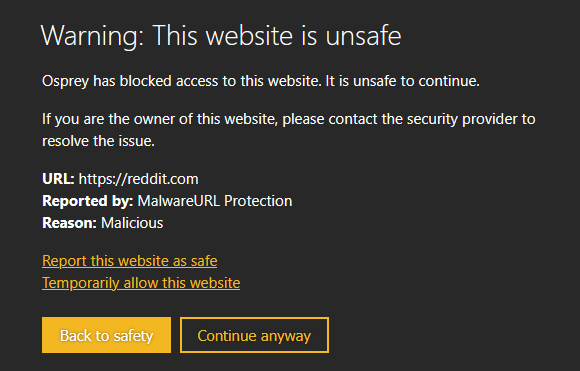
Task: Select Temporarily allow this website link
Action: (x=141, y=283)
